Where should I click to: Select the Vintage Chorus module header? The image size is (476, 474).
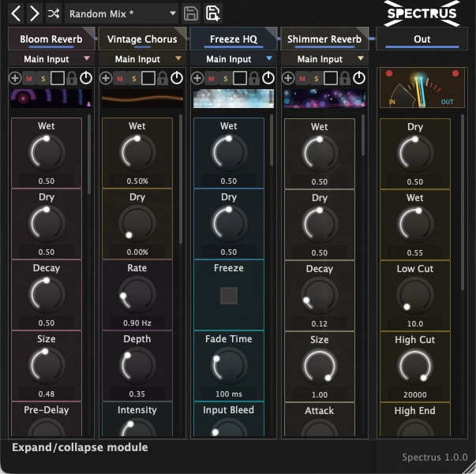[x=142, y=39]
